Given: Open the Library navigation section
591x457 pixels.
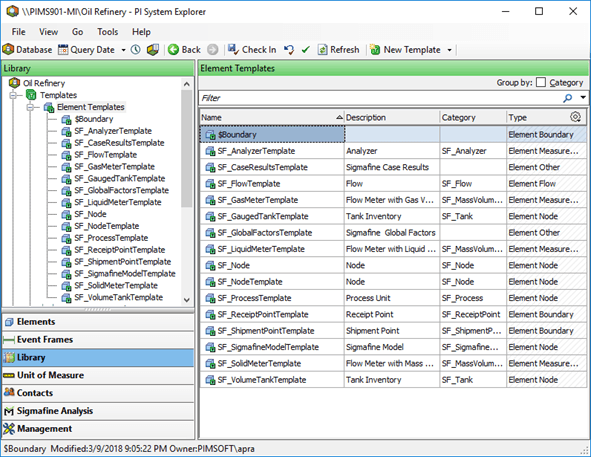Looking at the screenshot, I should click(98, 357).
